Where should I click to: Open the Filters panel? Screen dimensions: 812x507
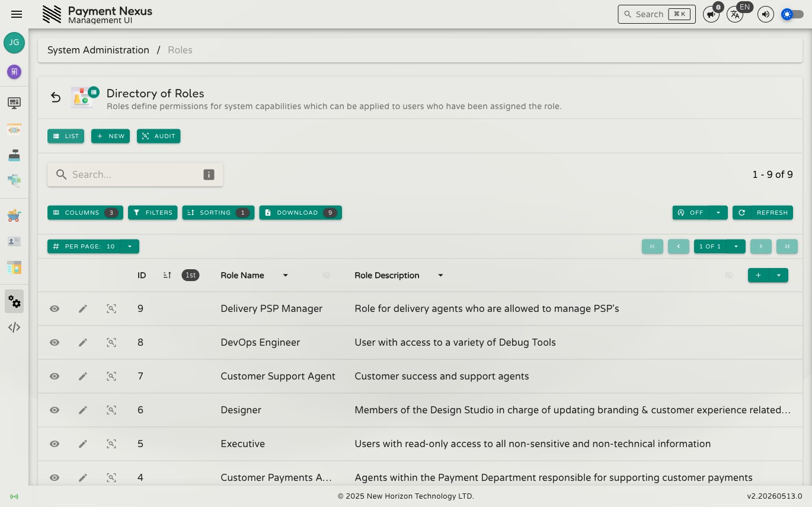click(153, 212)
